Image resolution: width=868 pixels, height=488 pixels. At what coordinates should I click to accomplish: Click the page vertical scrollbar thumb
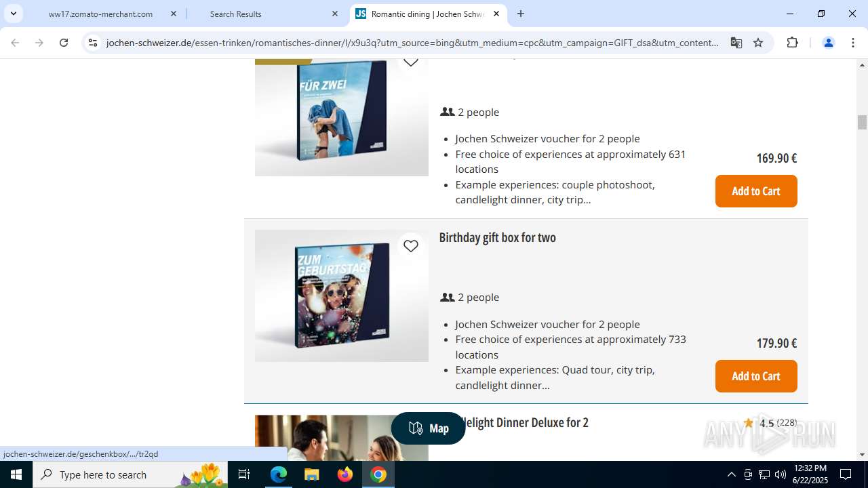[x=862, y=123]
